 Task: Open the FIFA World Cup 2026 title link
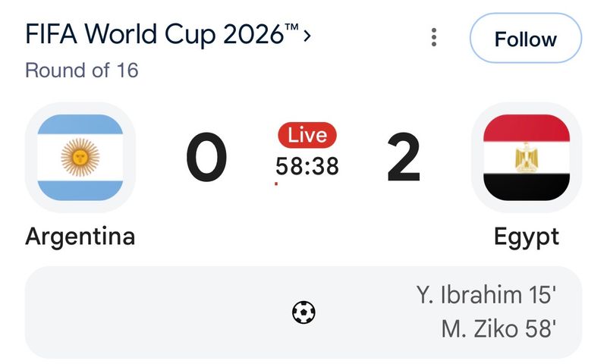(162, 34)
